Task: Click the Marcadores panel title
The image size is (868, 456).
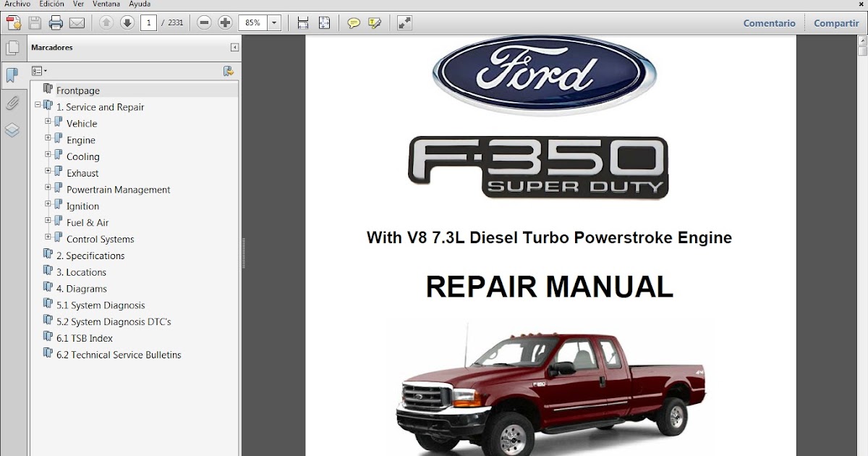Action: point(52,48)
